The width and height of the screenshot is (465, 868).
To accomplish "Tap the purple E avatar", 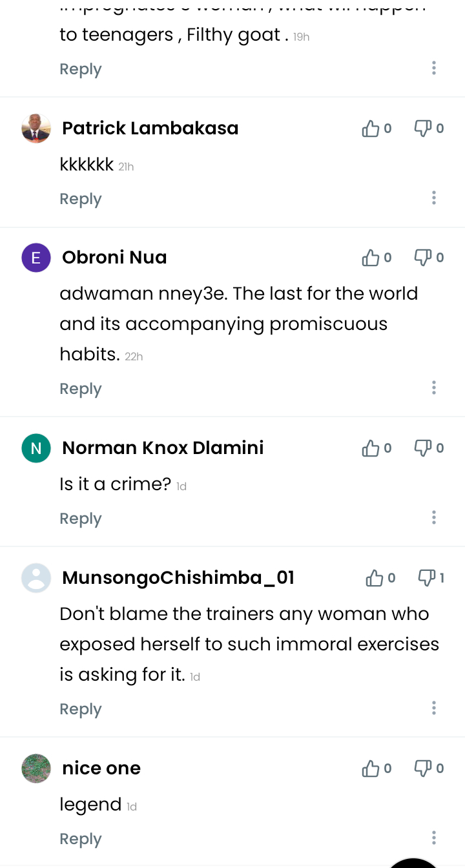I will click(36, 258).
